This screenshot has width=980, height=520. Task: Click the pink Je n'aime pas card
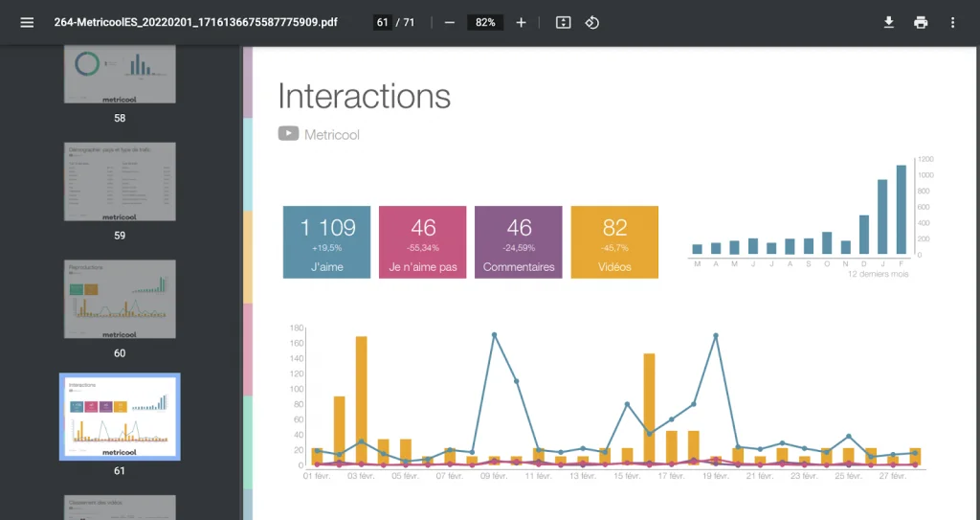click(x=422, y=242)
